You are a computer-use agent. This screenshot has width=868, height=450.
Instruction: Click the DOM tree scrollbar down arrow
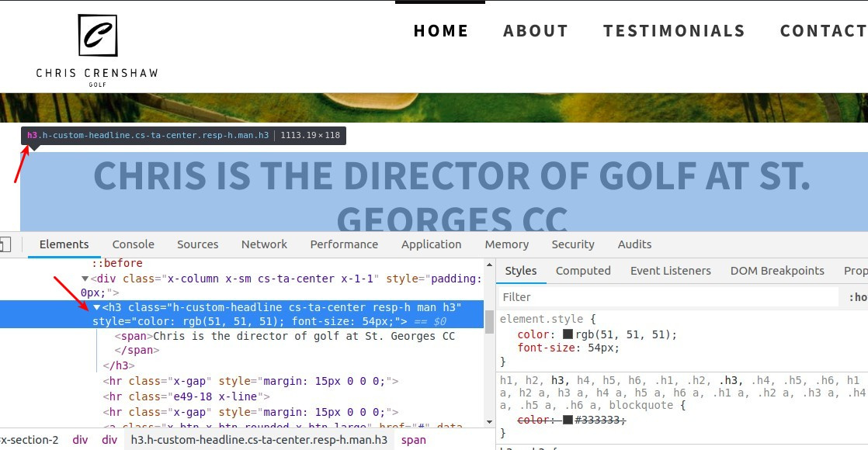click(489, 422)
